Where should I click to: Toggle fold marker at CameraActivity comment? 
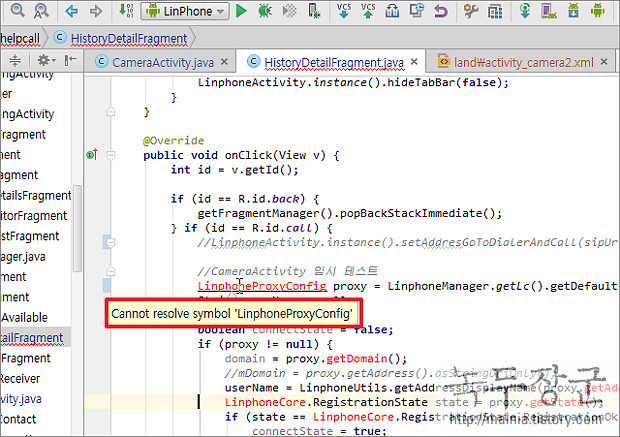click(111, 271)
